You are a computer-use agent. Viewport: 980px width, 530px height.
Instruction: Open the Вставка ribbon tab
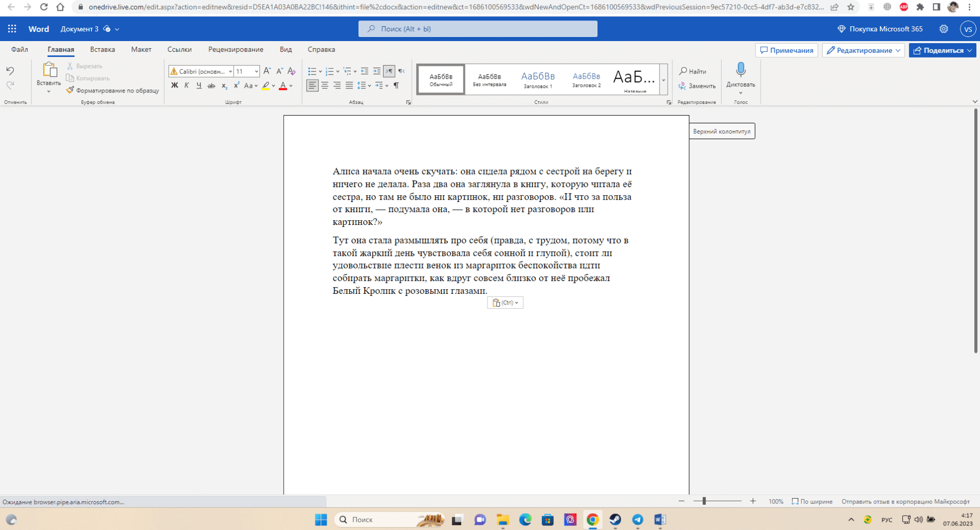[102, 49]
